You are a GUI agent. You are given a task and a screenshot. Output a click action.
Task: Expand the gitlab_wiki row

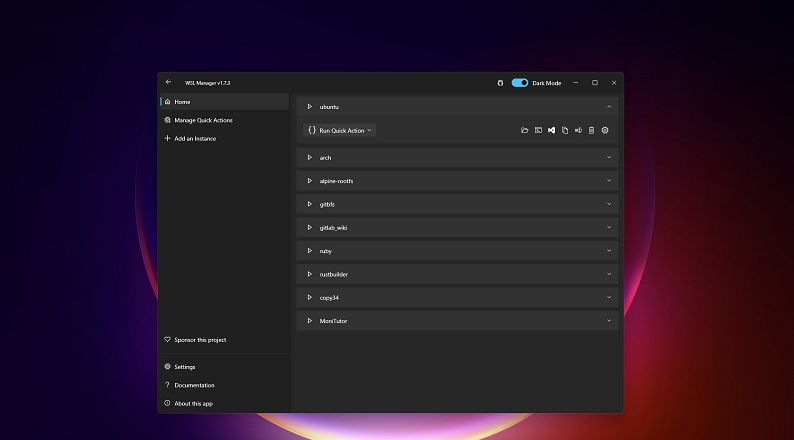[x=609, y=227]
